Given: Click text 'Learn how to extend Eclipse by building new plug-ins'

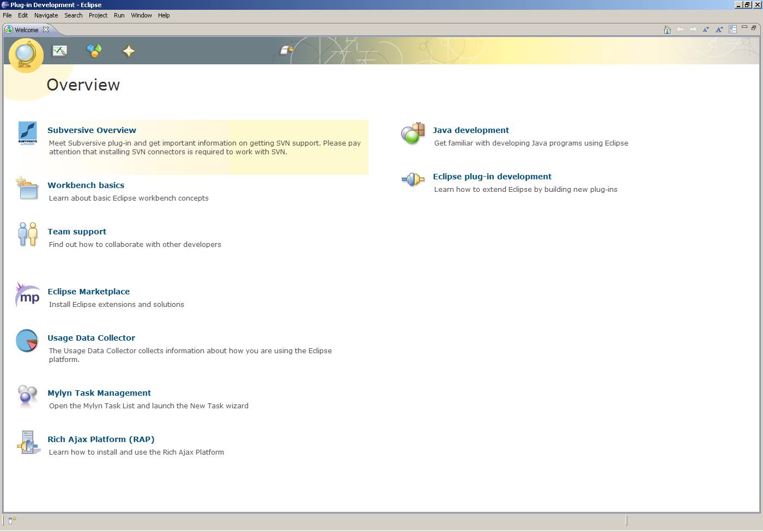Looking at the screenshot, I should [526, 189].
